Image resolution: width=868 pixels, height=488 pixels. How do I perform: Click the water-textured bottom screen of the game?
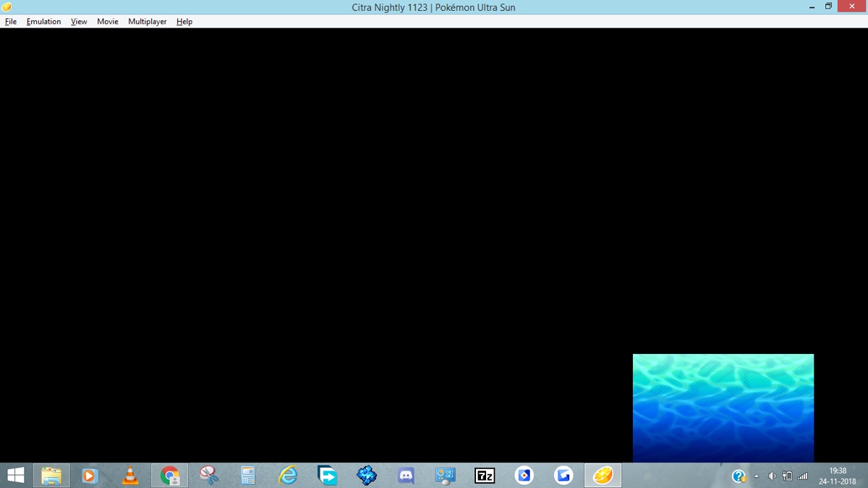point(723,408)
